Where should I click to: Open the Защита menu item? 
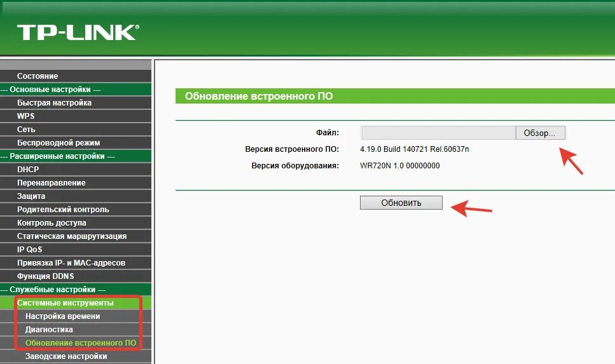pyautogui.click(x=76, y=196)
